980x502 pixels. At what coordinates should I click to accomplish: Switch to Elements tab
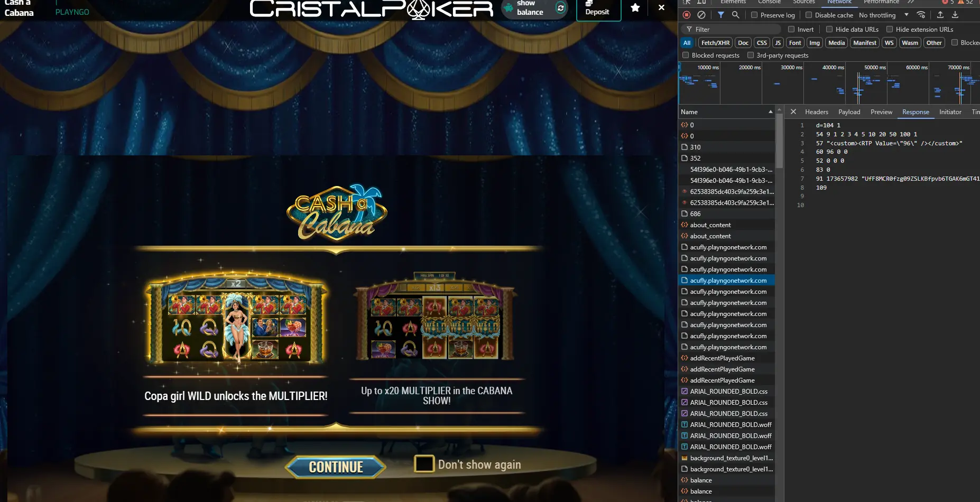733,2
